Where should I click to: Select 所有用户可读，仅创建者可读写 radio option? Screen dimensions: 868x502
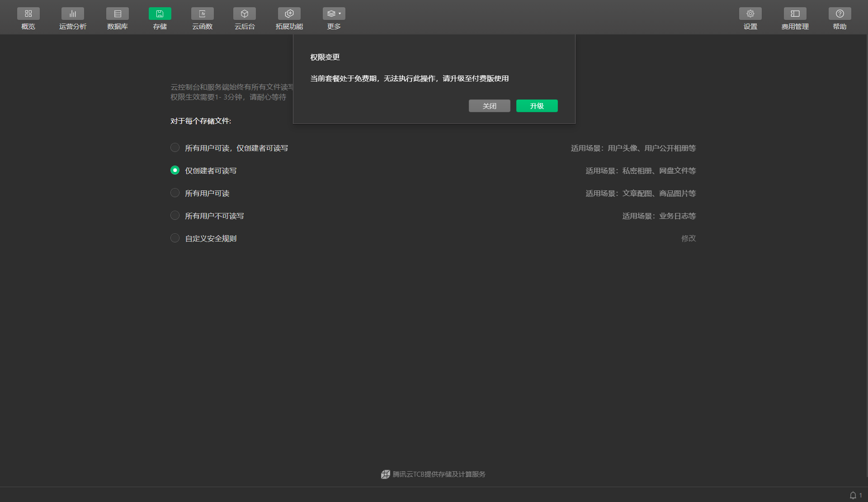pyautogui.click(x=175, y=148)
